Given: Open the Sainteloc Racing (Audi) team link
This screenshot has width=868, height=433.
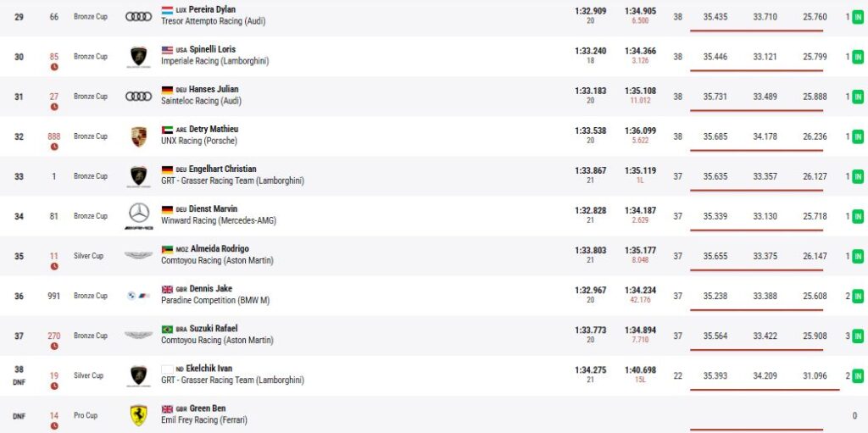Looking at the screenshot, I should click(x=201, y=101).
